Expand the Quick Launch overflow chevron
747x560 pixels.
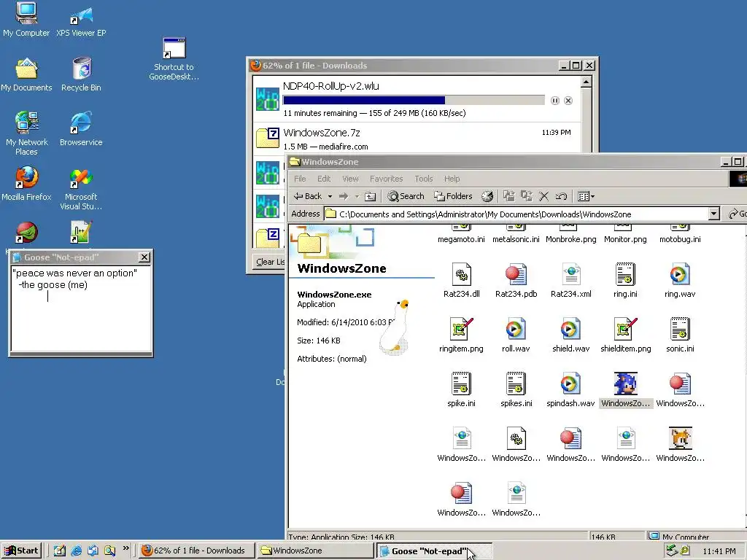coord(125,548)
